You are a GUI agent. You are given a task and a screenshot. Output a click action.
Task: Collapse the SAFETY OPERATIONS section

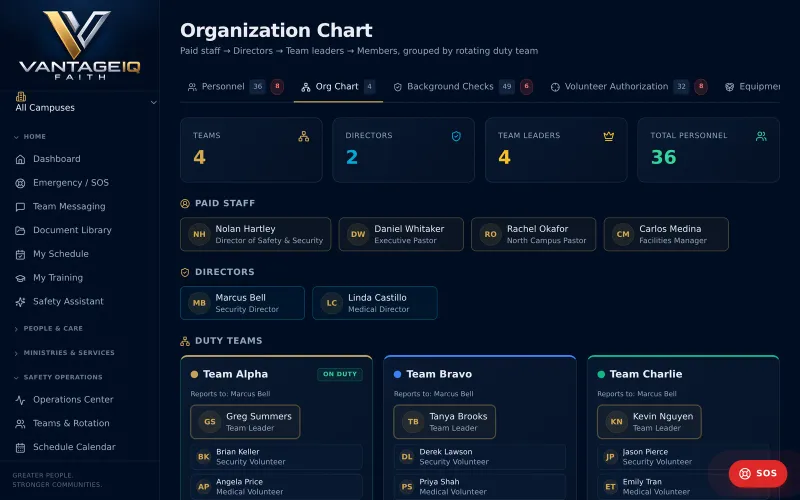(x=58, y=377)
